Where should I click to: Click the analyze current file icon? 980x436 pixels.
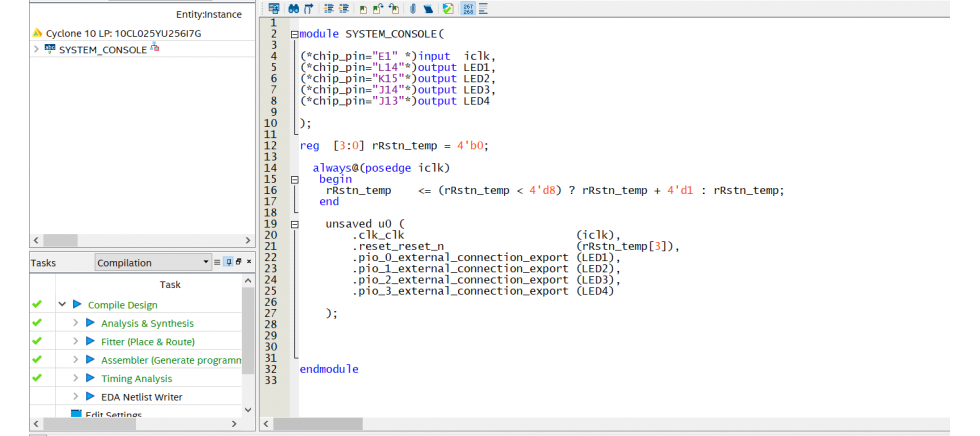pos(448,8)
